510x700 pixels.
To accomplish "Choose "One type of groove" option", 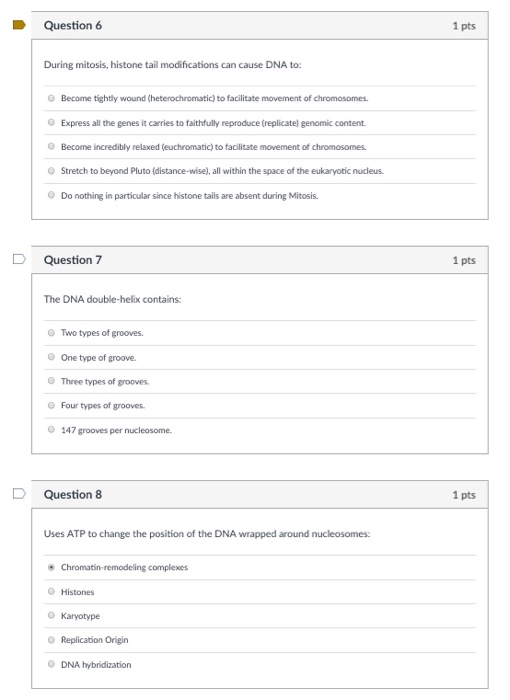I will [x=51, y=357].
